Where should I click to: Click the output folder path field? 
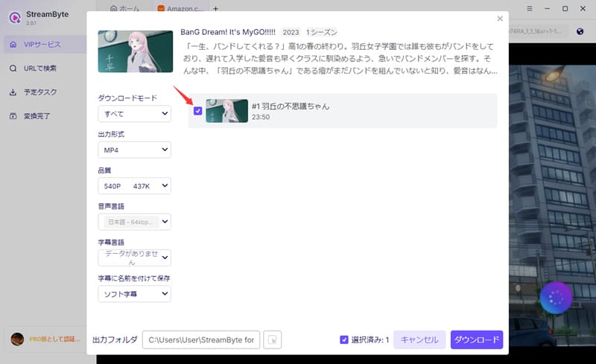(x=201, y=339)
